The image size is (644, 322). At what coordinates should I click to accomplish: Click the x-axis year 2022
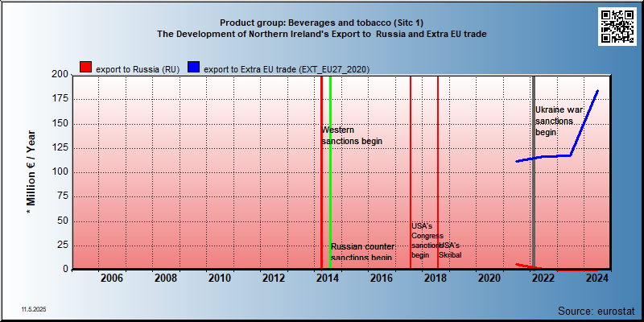coord(543,278)
